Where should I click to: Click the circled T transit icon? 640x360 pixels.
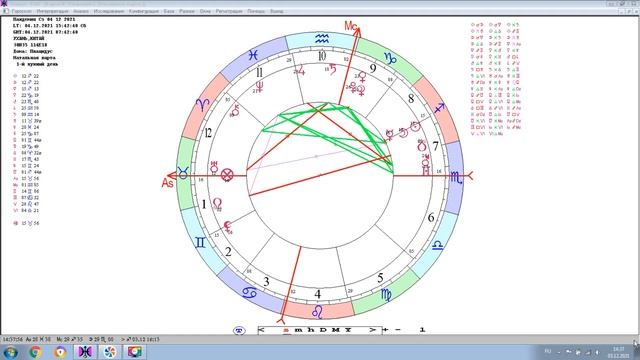(239, 330)
